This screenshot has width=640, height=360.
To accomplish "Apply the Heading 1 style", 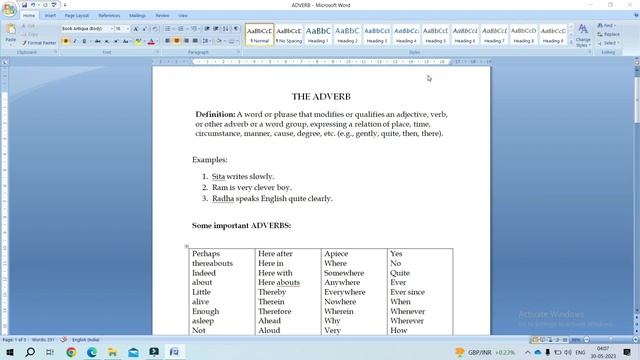I will (x=318, y=35).
